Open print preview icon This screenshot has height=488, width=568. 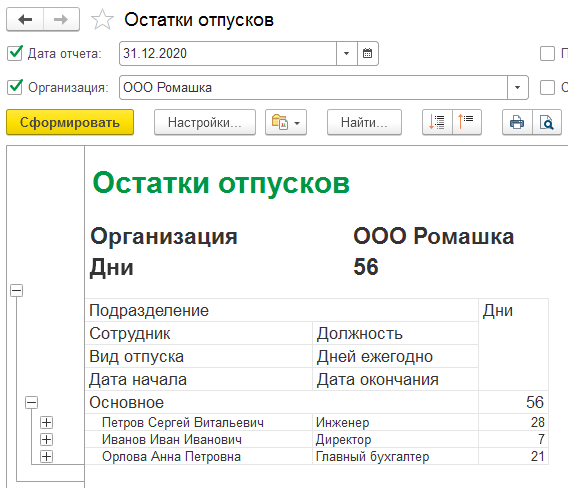pos(547,122)
